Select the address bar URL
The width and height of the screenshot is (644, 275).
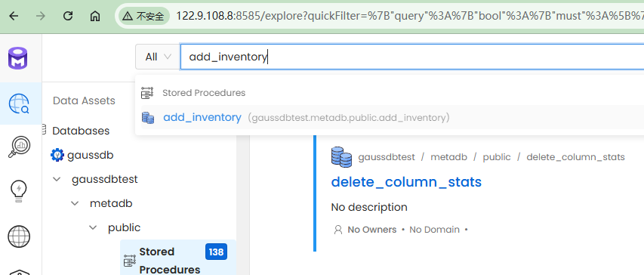coord(409,16)
